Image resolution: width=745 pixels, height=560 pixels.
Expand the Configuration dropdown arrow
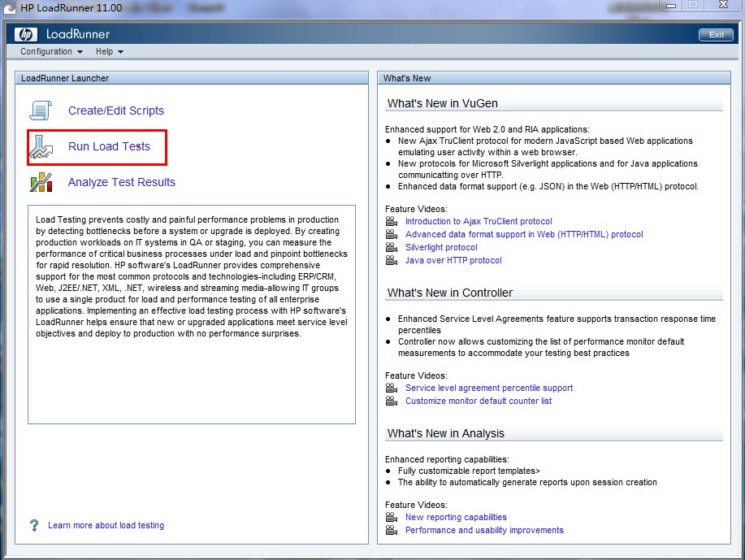[80, 52]
